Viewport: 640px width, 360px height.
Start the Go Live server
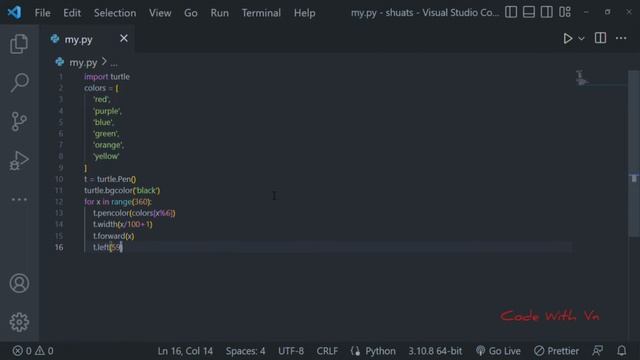pos(498,351)
